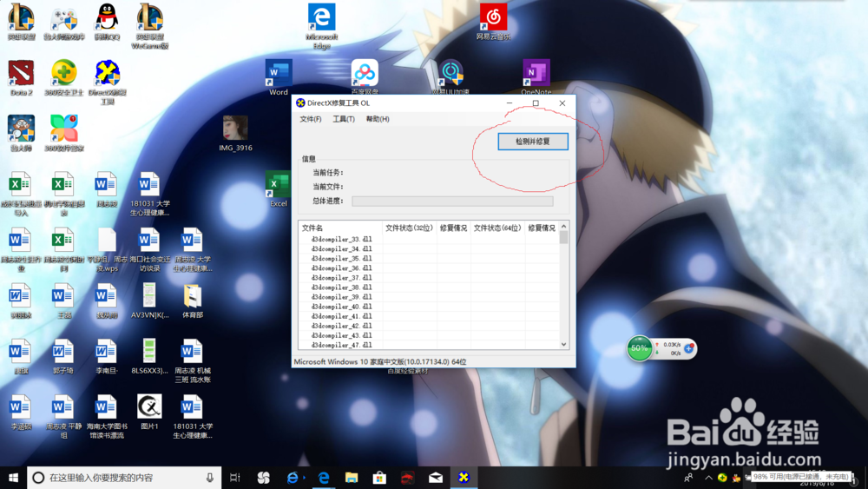Open the fan-shaped app on taskbar
Image resolution: width=868 pixels, height=489 pixels.
(x=264, y=478)
